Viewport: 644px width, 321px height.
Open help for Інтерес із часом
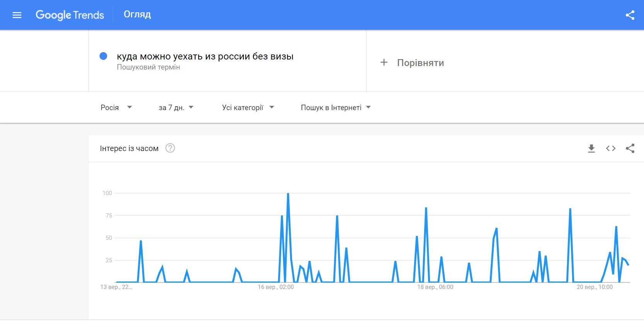(170, 148)
